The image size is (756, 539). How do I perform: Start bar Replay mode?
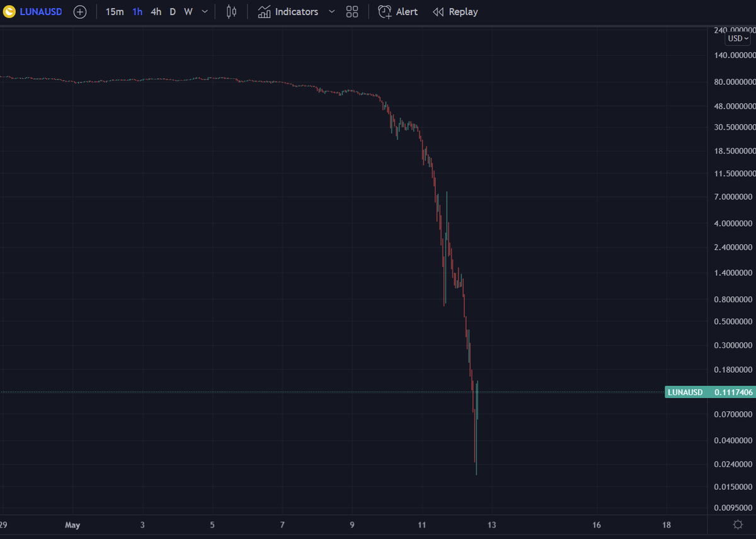pos(455,12)
